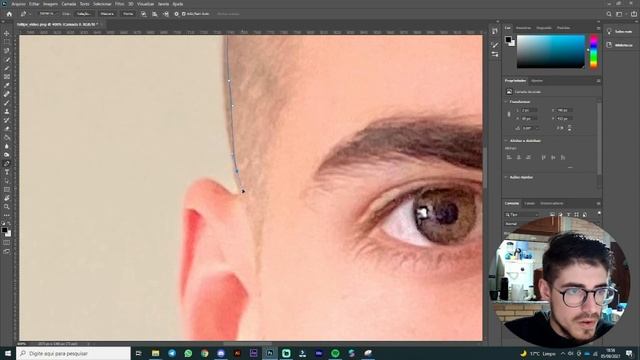Toggle link width and height proportions
The height and width of the screenshot is (360, 640).
(x=509, y=114)
